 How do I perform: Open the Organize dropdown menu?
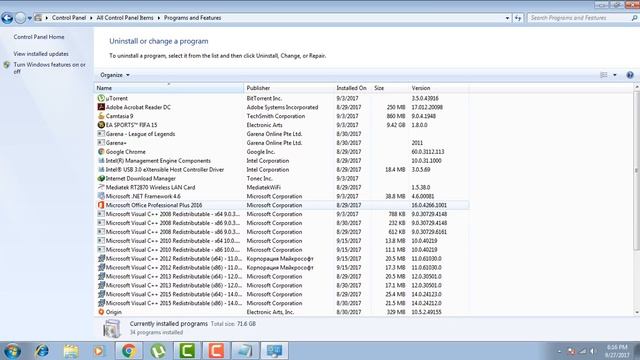[115, 75]
